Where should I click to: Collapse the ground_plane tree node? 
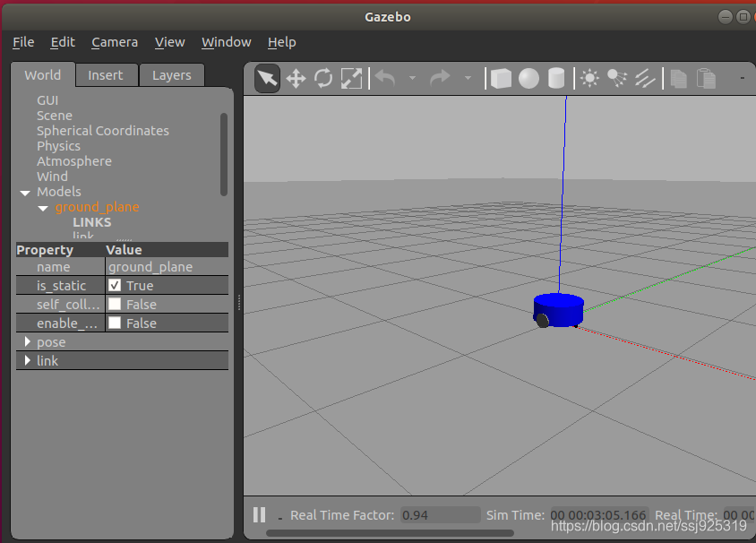[x=43, y=208]
